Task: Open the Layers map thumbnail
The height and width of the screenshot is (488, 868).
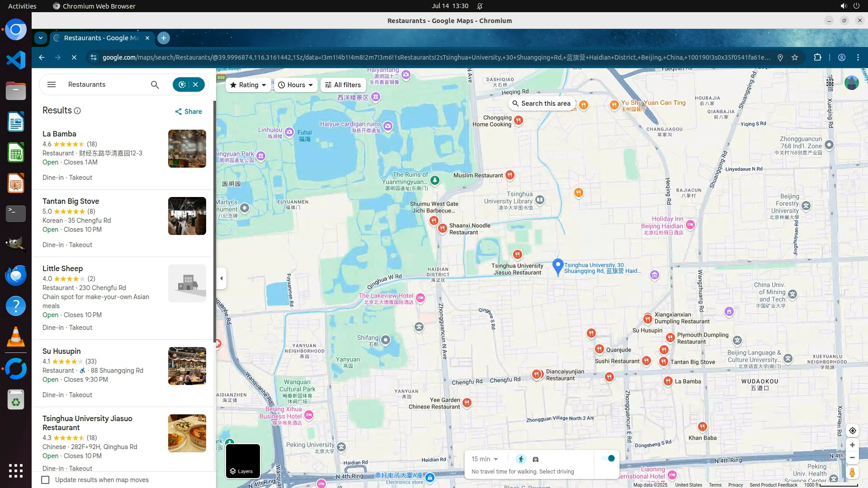Action: [x=243, y=461]
